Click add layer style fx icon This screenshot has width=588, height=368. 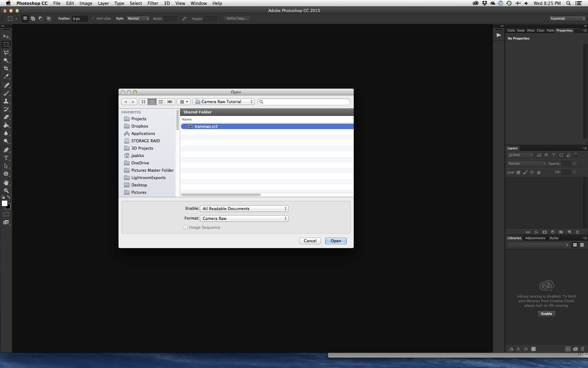point(536,232)
